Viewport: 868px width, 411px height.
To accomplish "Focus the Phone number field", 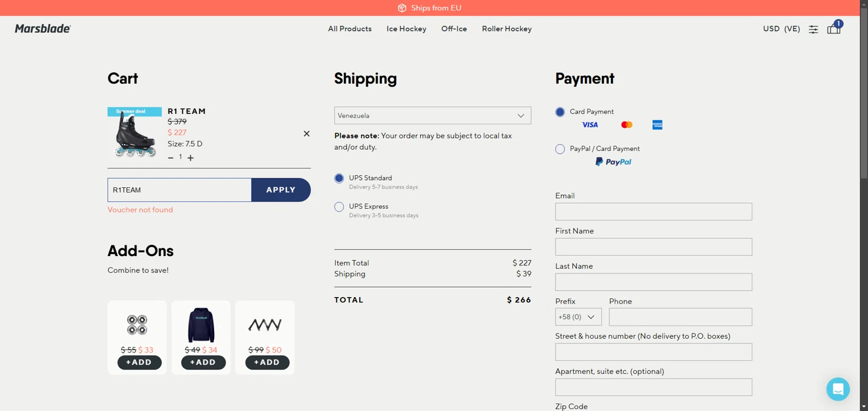I will [681, 317].
